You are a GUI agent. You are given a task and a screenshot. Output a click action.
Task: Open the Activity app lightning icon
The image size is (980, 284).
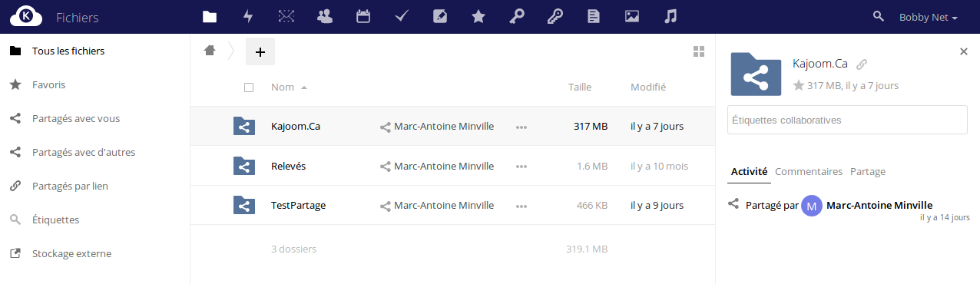pyautogui.click(x=247, y=16)
